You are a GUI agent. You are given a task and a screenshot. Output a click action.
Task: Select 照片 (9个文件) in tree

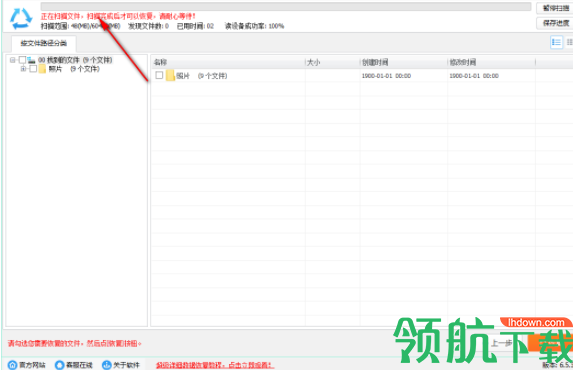tap(74, 69)
